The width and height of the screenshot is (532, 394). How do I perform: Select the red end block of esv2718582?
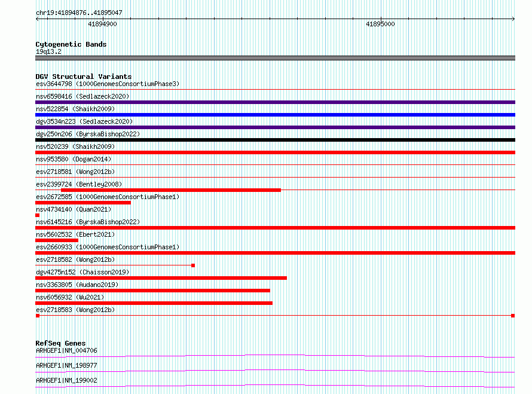click(193, 265)
